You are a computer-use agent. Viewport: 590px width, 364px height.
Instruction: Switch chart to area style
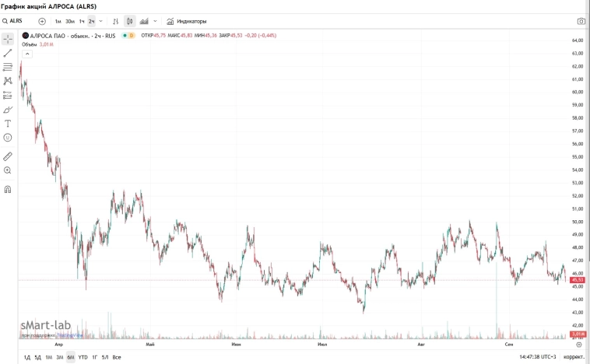[144, 21]
